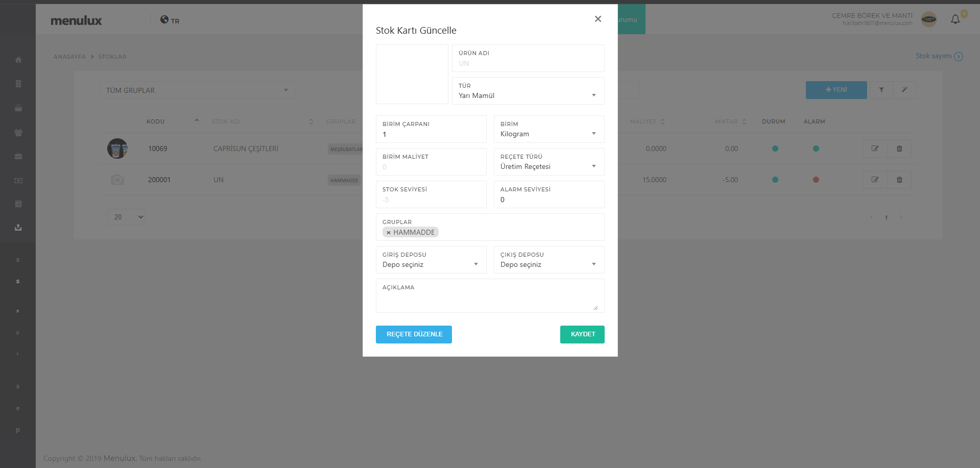
Task: Click the 200001 code cell
Action: coord(159,180)
